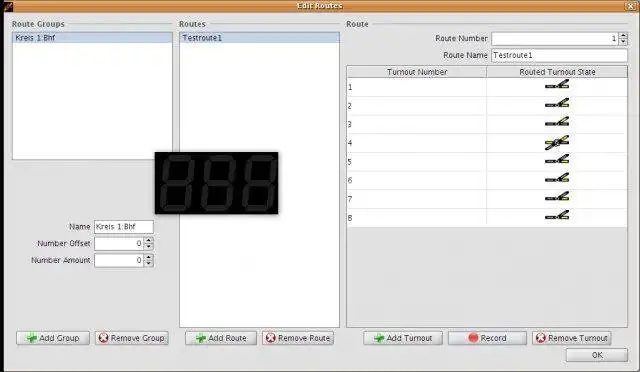Click into the Number Offset field
The image size is (640, 372).
119,243
